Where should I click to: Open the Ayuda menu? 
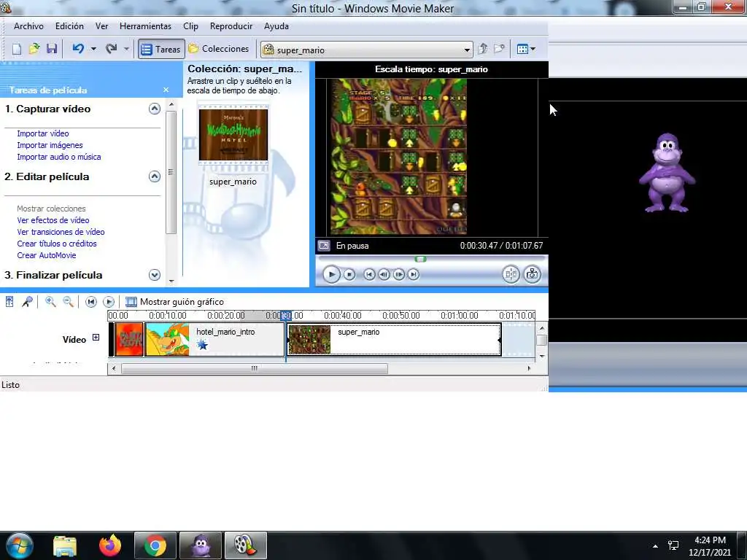(x=276, y=26)
